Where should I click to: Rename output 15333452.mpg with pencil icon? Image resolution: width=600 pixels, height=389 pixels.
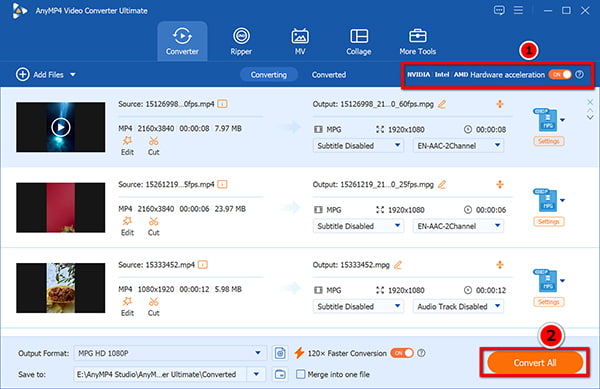(398, 265)
